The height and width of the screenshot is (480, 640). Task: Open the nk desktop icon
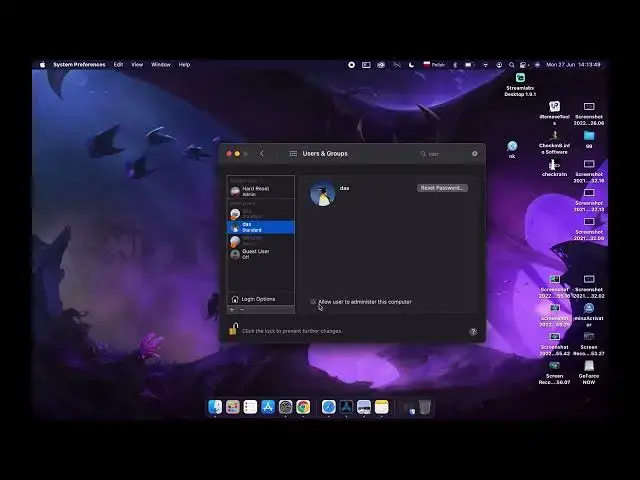tap(512, 149)
